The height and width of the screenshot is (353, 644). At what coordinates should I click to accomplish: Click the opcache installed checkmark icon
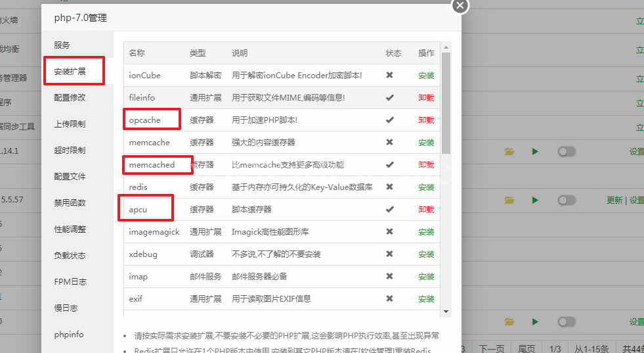(x=389, y=120)
